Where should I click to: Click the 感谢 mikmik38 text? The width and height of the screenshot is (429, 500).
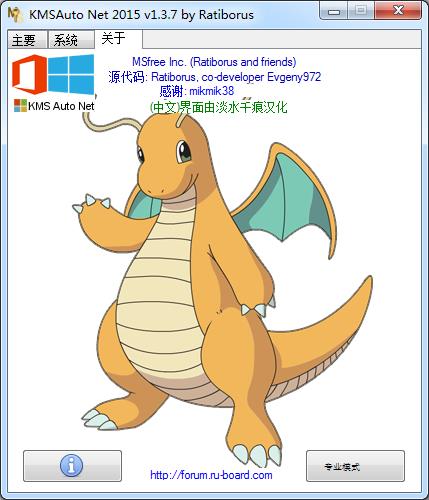(197, 91)
